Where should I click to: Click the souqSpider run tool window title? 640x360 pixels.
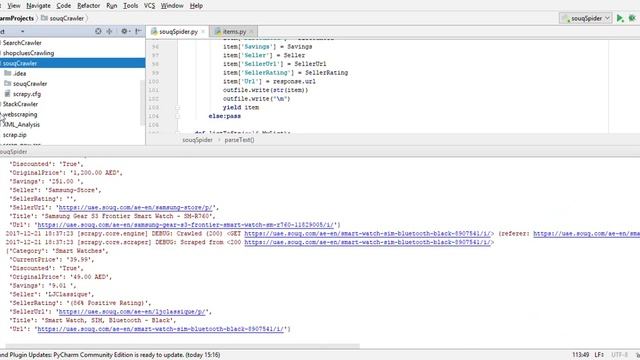(x=13, y=152)
